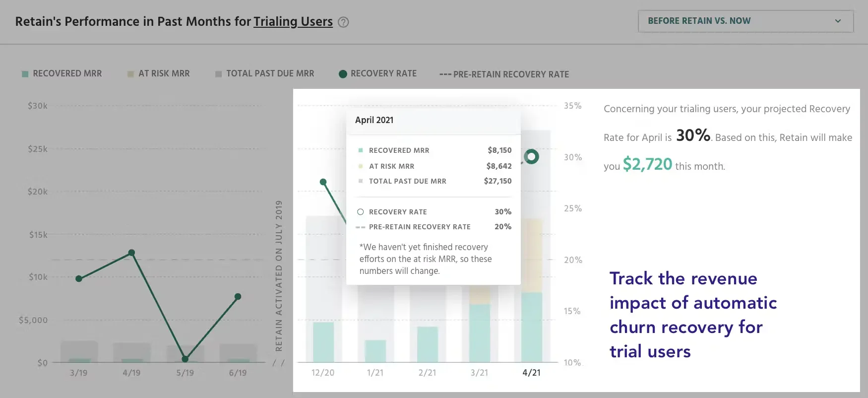
Task: Click the Recovery Rate hollow circle in the April tooltip
Action: [x=360, y=211]
